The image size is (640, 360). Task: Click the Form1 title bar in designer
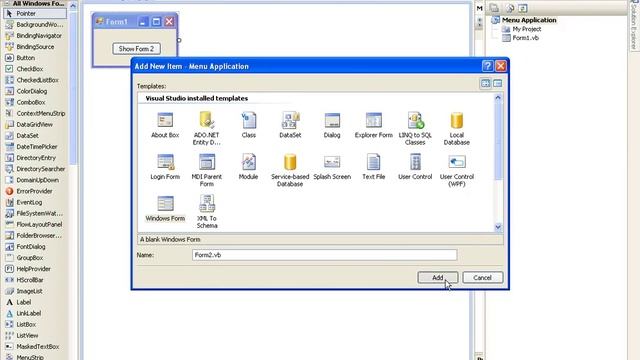pos(135,21)
